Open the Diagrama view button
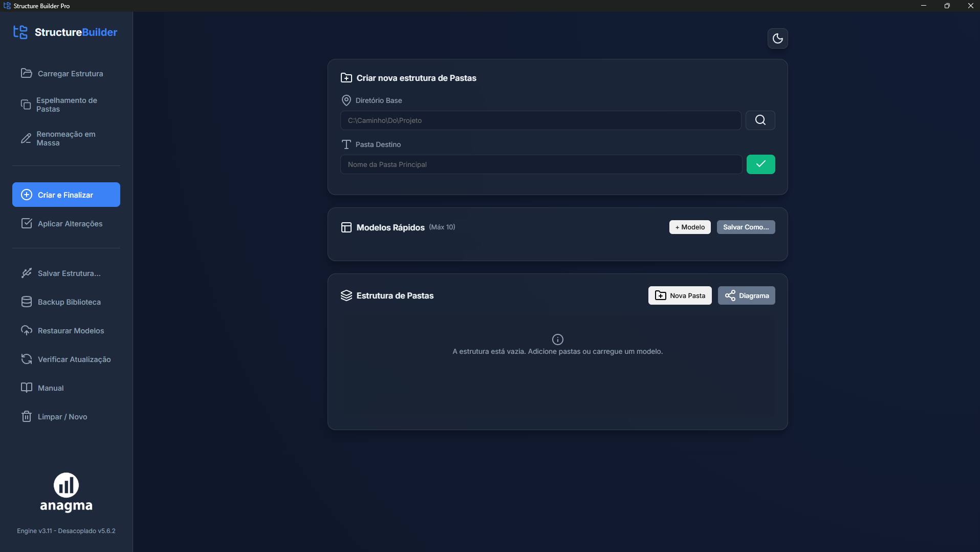This screenshot has height=552, width=980. 746,295
